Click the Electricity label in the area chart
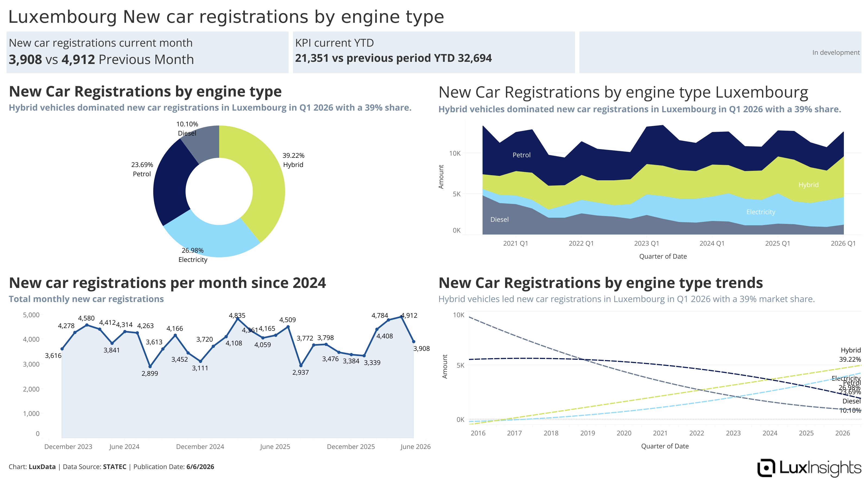The image size is (868, 488). (761, 212)
